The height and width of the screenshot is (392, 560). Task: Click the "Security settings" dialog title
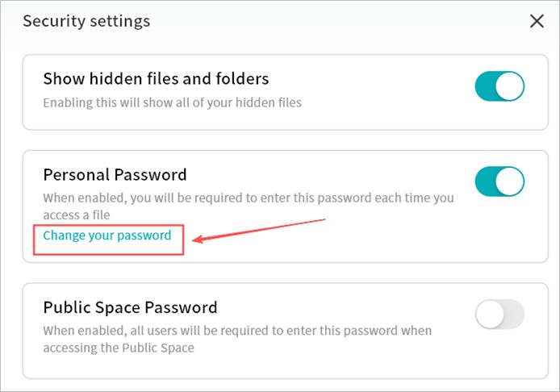86,21
